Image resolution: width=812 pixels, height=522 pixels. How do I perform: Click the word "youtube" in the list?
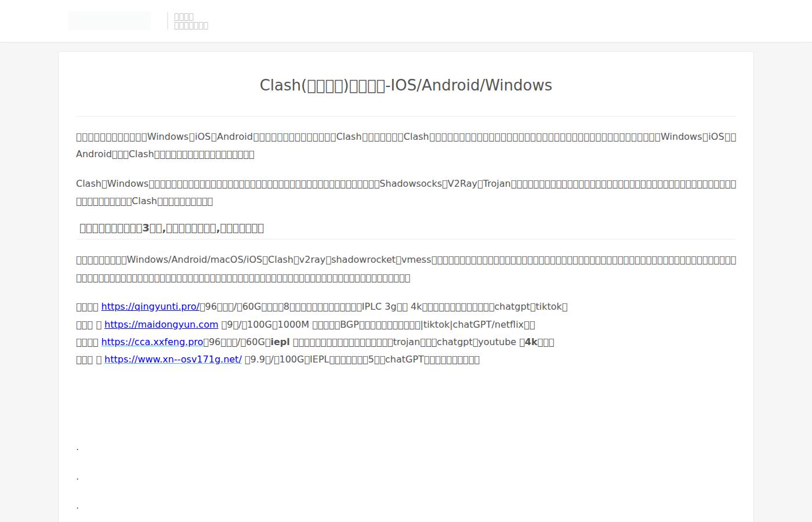pyautogui.click(x=497, y=342)
